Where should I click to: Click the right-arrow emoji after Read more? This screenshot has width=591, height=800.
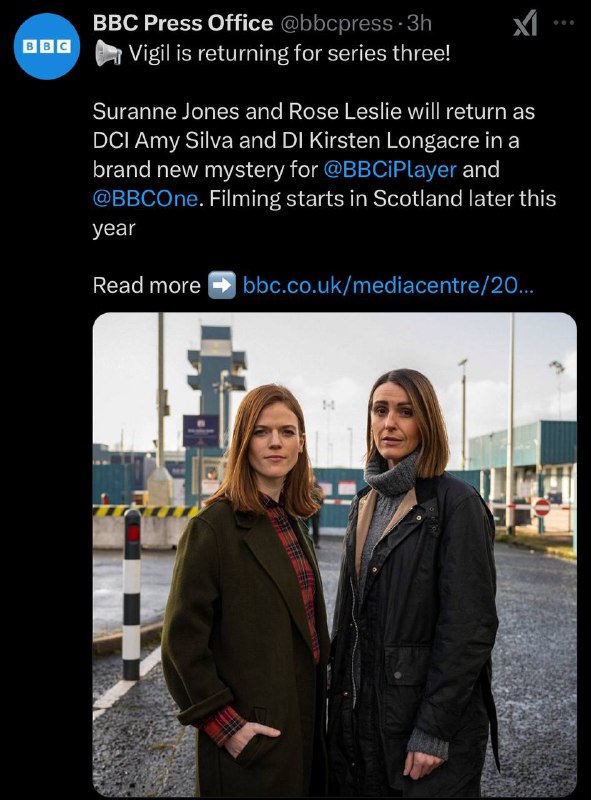222,285
